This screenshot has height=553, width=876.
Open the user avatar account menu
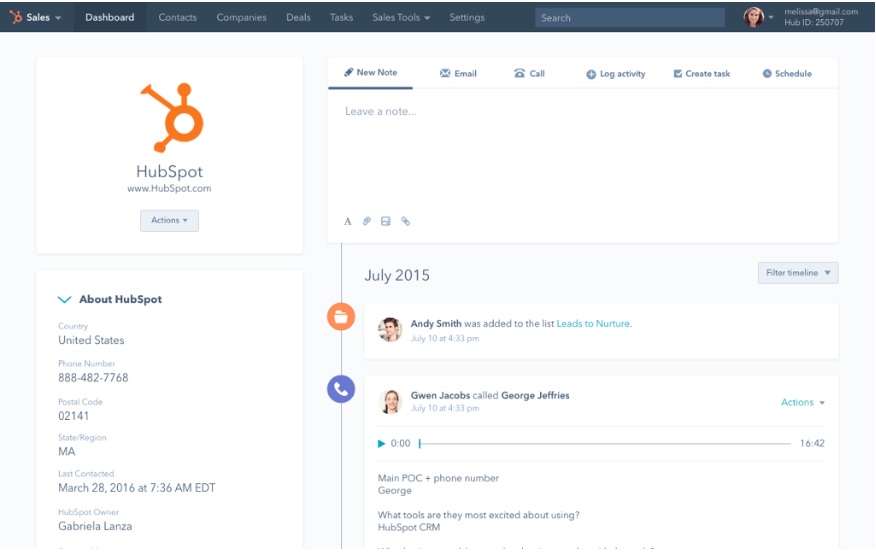tap(757, 17)
